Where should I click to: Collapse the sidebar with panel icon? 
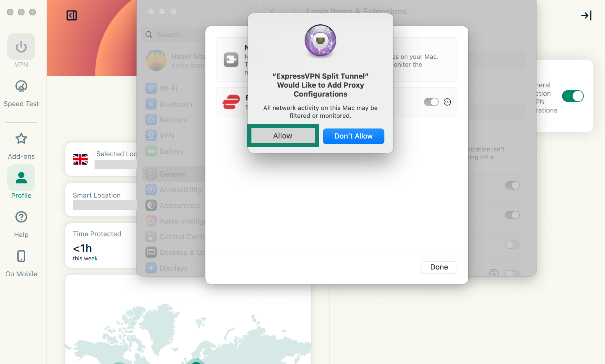pos(72,15)
